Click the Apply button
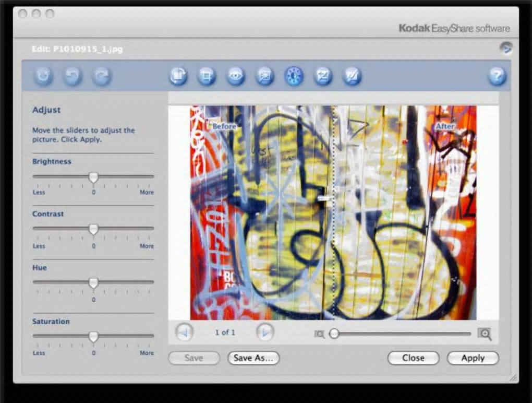The width and height of the screenshot is (532, 403). click(473, 358)
